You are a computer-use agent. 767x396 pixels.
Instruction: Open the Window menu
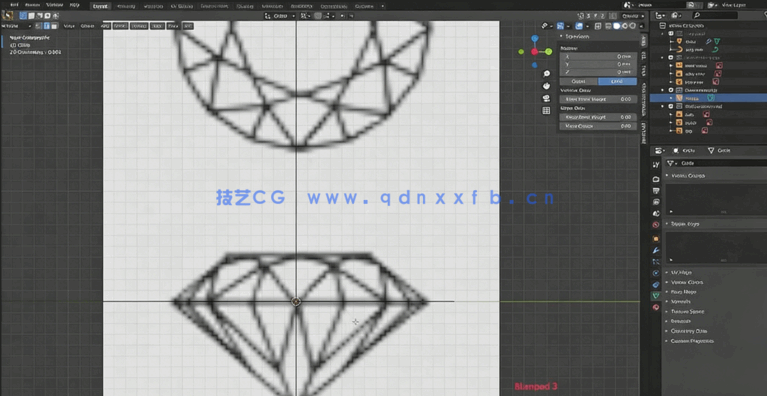[54, 5]
